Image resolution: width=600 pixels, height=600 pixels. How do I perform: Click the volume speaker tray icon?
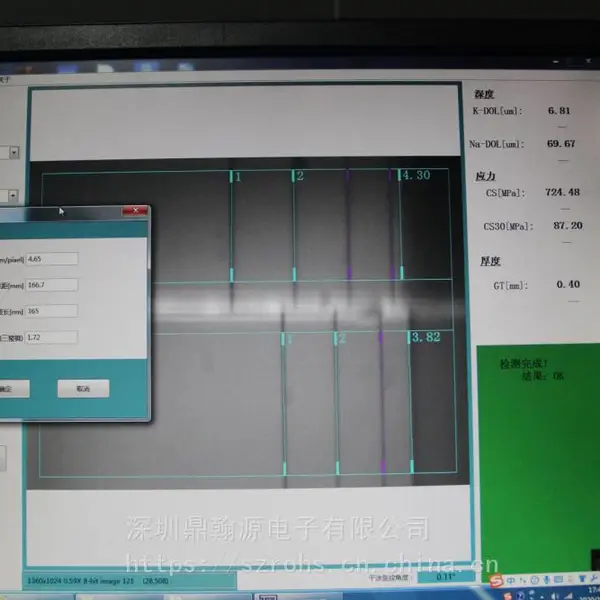[555, 597]
